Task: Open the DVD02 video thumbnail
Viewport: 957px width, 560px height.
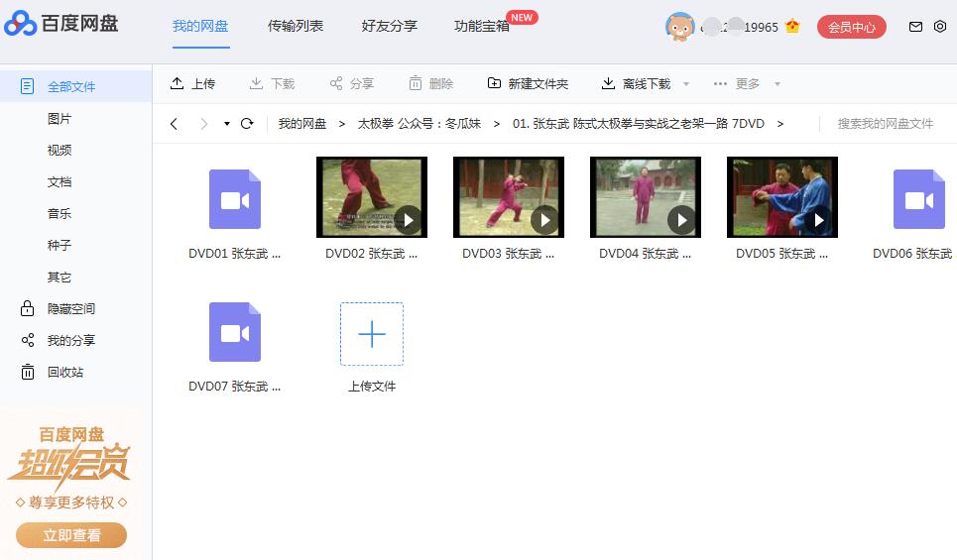Action: [372, 197]
